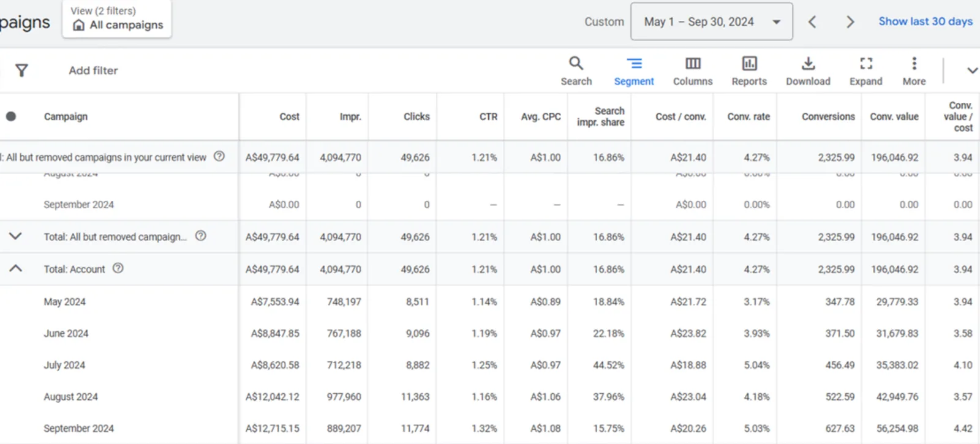
Task: Open the Reports option
Action: 749,71
